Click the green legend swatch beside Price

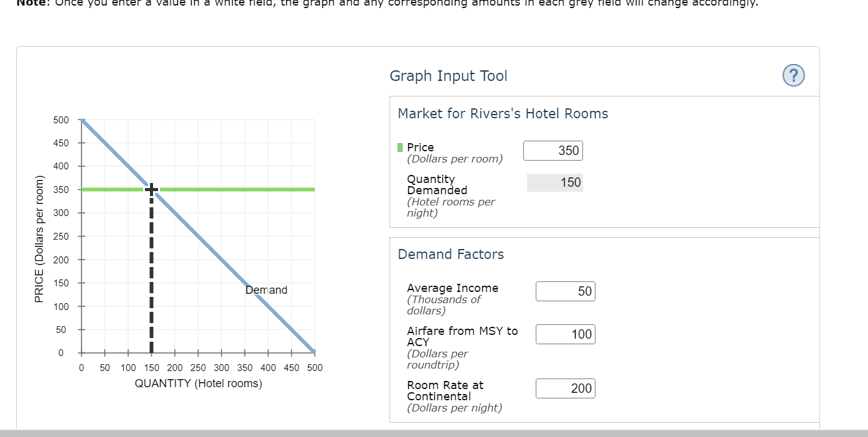click(x=400, y=148)
